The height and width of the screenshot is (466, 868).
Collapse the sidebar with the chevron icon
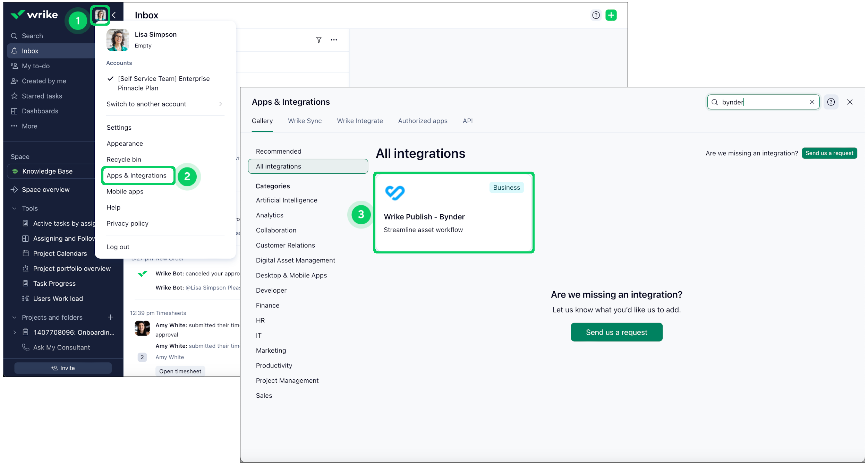tap(114, 15)
